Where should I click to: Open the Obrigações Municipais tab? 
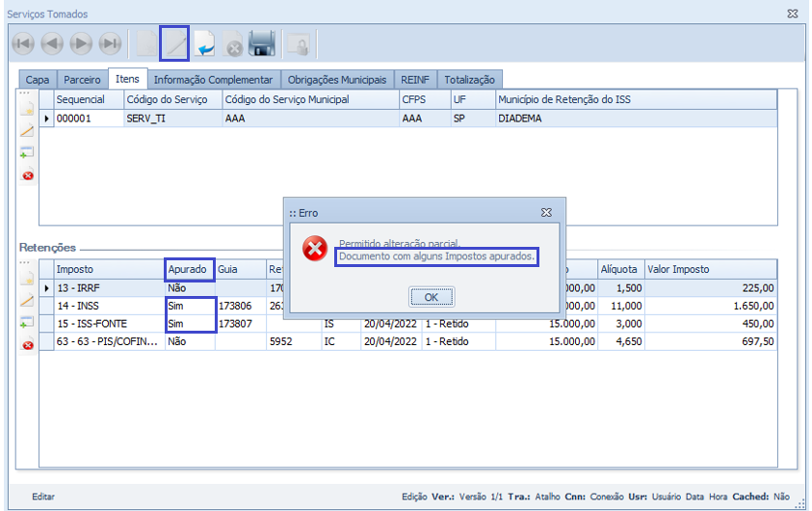tap(336, 79)
